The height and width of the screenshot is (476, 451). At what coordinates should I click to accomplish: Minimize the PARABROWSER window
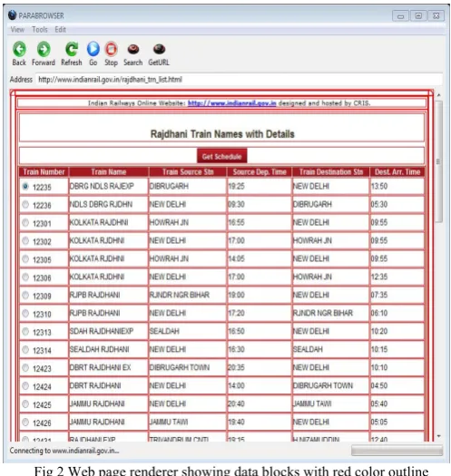tap(400, 15)
